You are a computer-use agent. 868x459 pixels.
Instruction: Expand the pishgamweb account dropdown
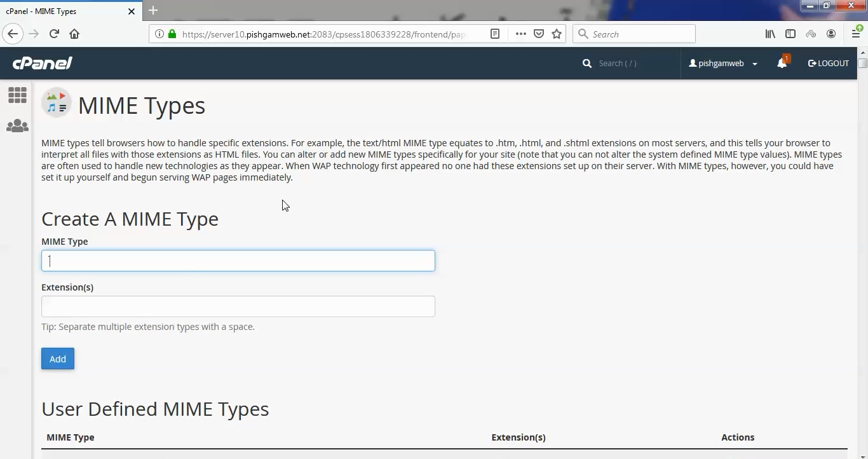point(722,63)
